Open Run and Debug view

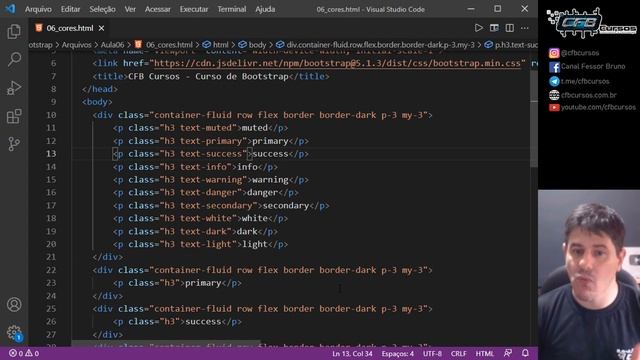coord(14,88)
